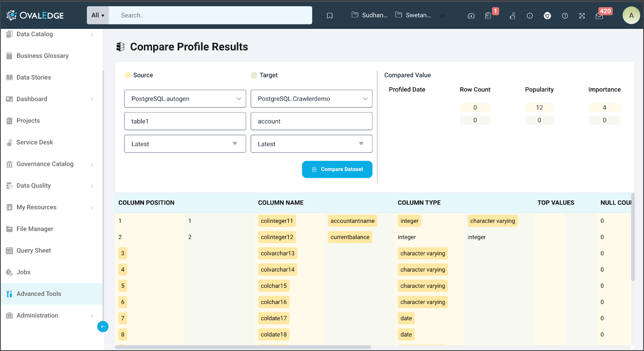The height and width of the screenshot is (351, 644).
Task: Open the All search filter dropdown
Action: (98, 15)
